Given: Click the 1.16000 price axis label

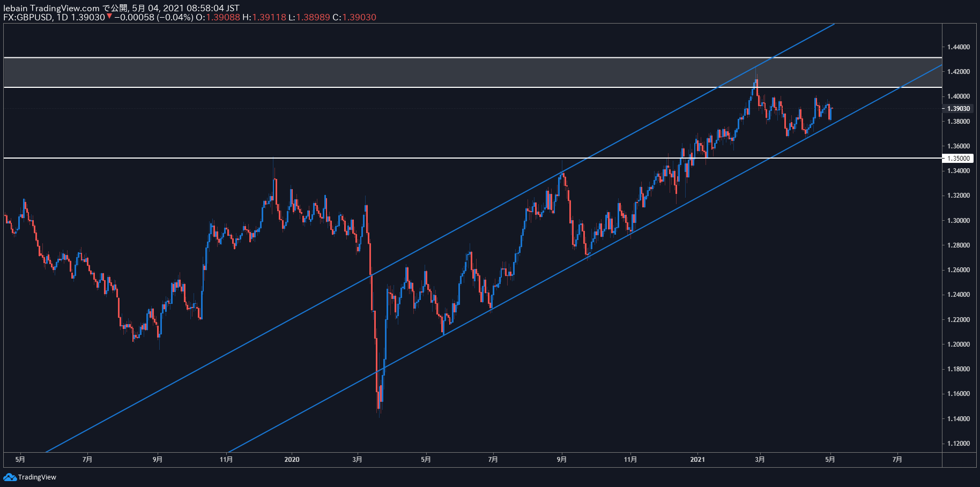Looking at the screenshot, I should click(959, 394).
